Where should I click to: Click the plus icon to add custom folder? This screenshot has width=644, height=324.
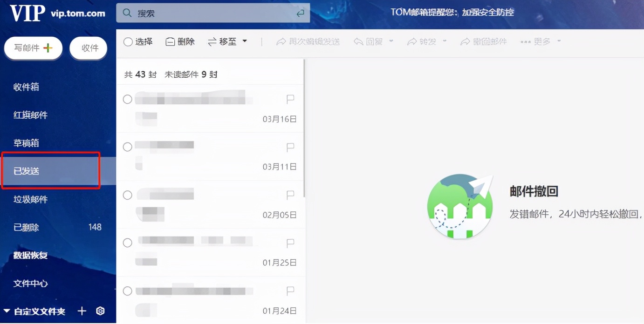82,311
